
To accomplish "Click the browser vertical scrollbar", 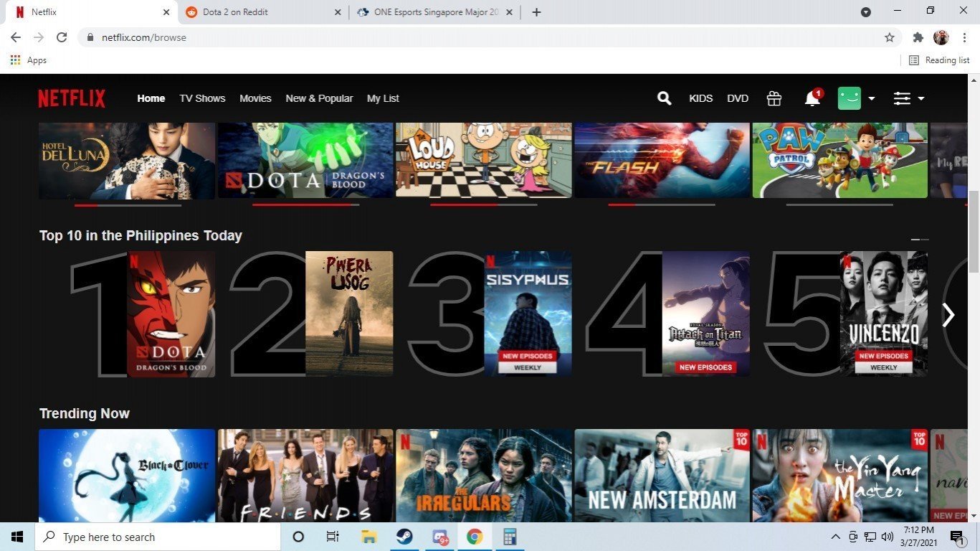I will coord(974,231).
